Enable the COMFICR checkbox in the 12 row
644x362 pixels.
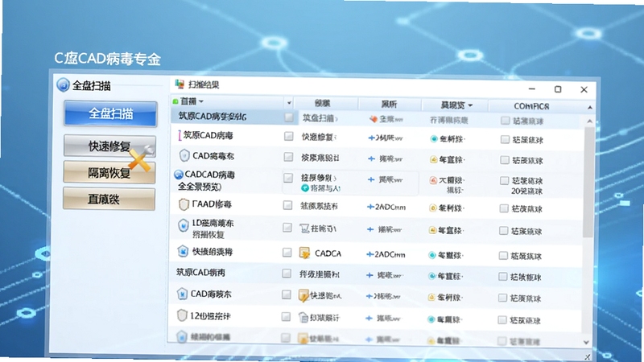coord(502,319)
